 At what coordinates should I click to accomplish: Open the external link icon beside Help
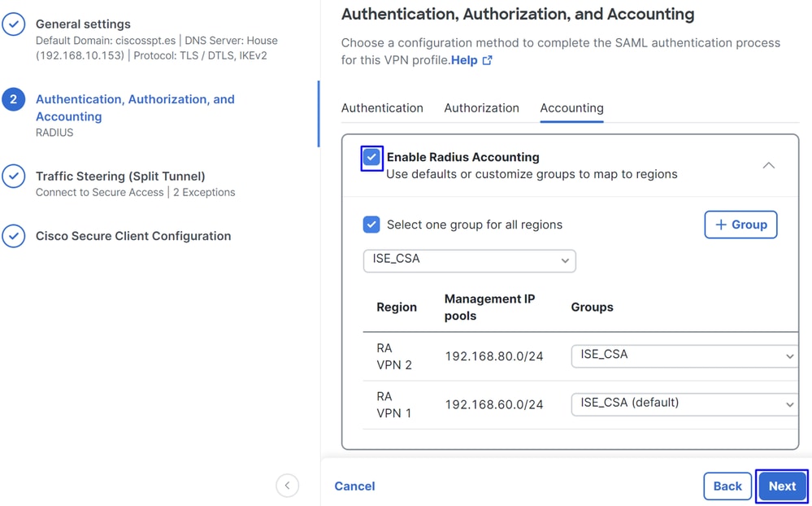[487, 60]
